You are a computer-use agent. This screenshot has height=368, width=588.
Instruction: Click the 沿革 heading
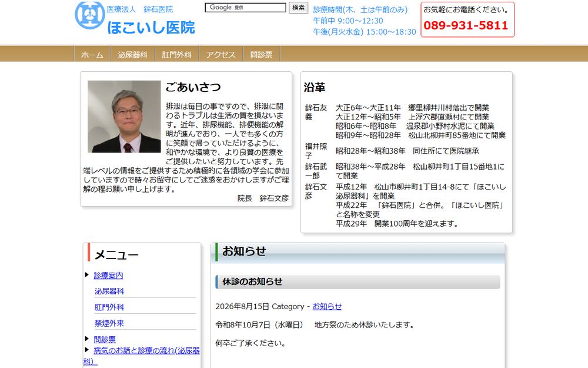[x=314, y=87]
